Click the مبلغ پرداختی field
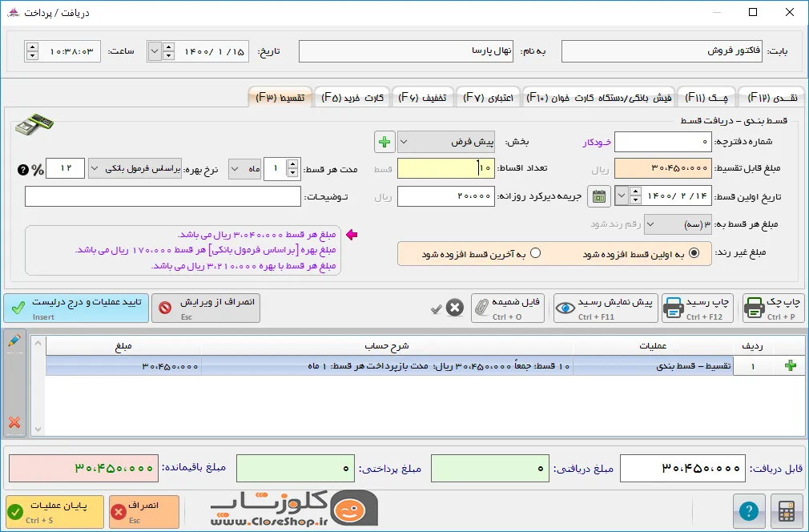The image size is (809, 532). 295,468
